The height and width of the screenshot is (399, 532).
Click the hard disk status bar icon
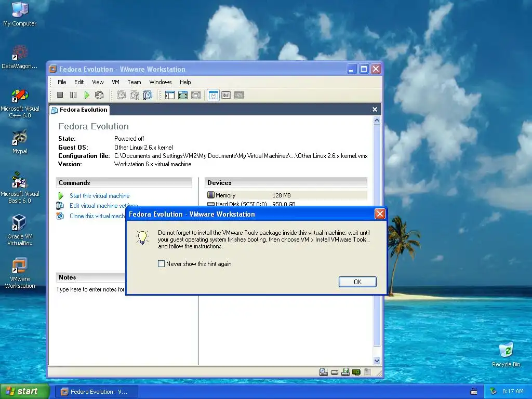(335, 373)
